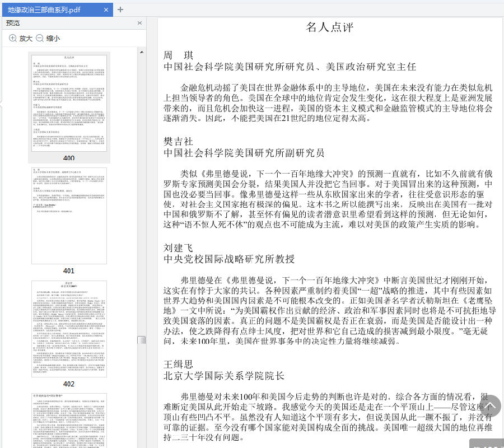The height and width of the screenshot is (448, 504).
Task: Select the partially visible thumbnail below 402
Action: pos(69,420)
